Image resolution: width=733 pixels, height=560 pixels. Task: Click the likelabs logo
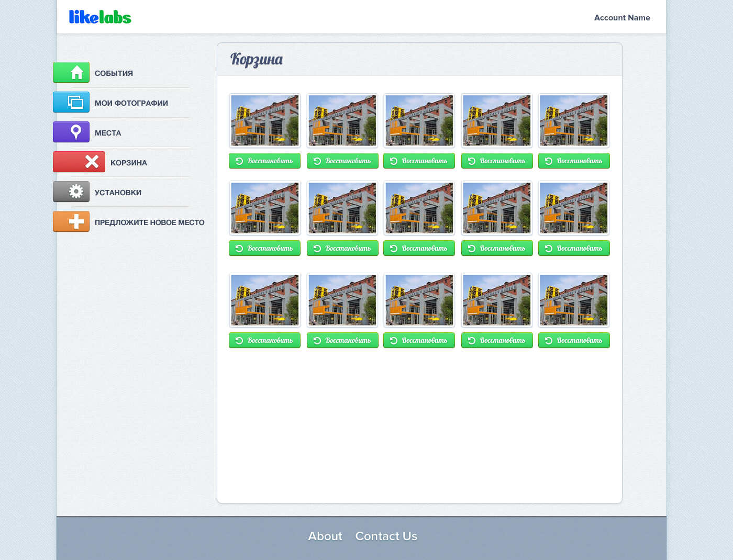(100, 17)
